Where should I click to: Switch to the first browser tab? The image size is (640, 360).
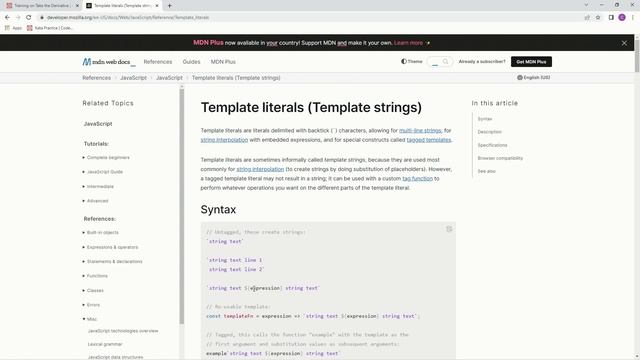tap(42, 6)
